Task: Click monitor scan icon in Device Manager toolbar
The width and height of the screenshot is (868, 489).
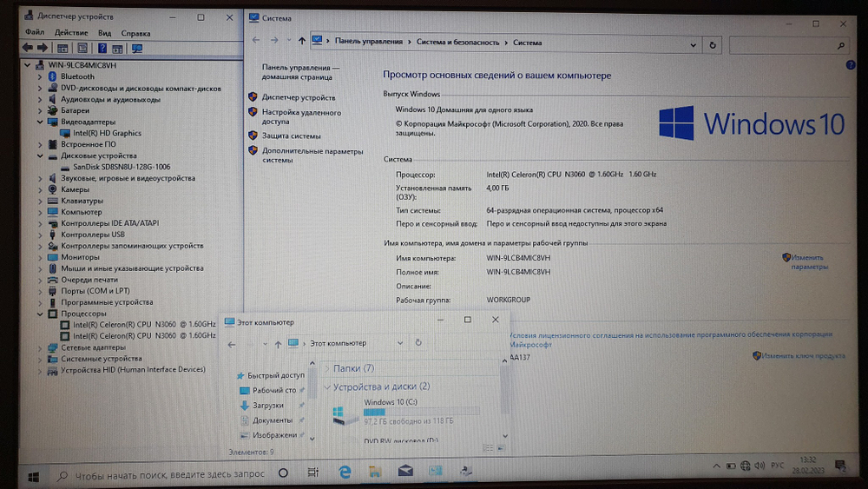Action: point(137,49)
